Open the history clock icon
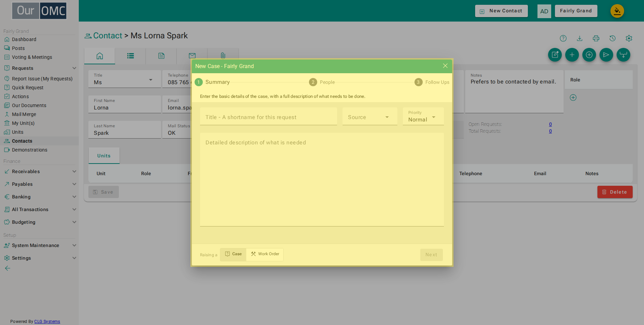 612,38
